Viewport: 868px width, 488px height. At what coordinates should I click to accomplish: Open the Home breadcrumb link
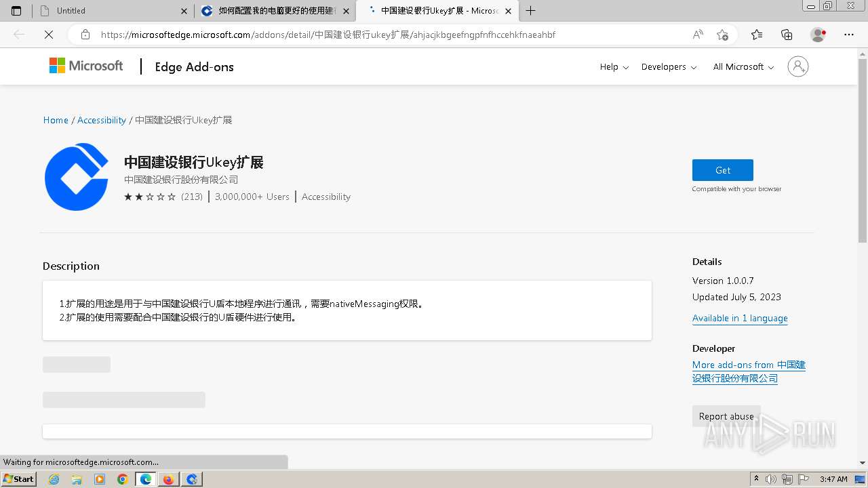point(56,120)
